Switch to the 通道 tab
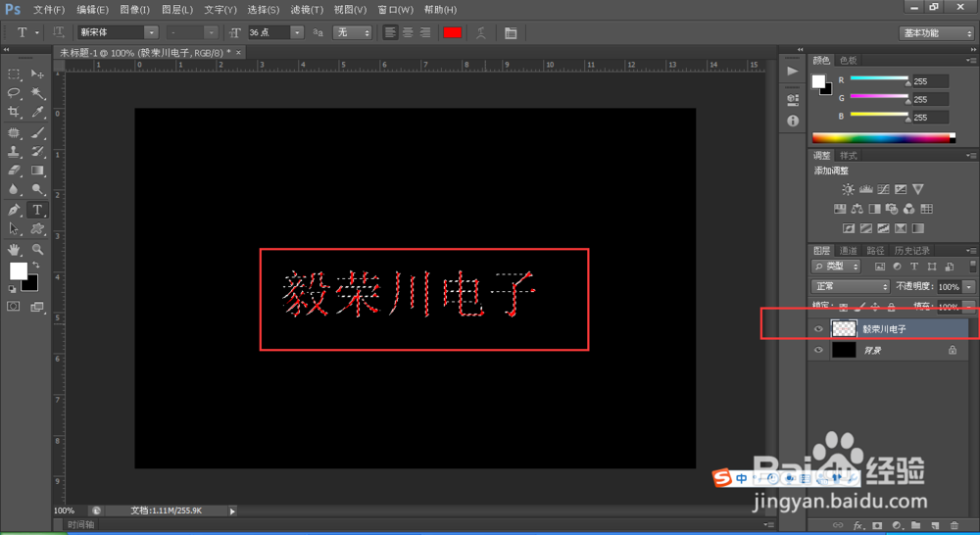Viewport: 980px width, 535px height. coord(848,251)
